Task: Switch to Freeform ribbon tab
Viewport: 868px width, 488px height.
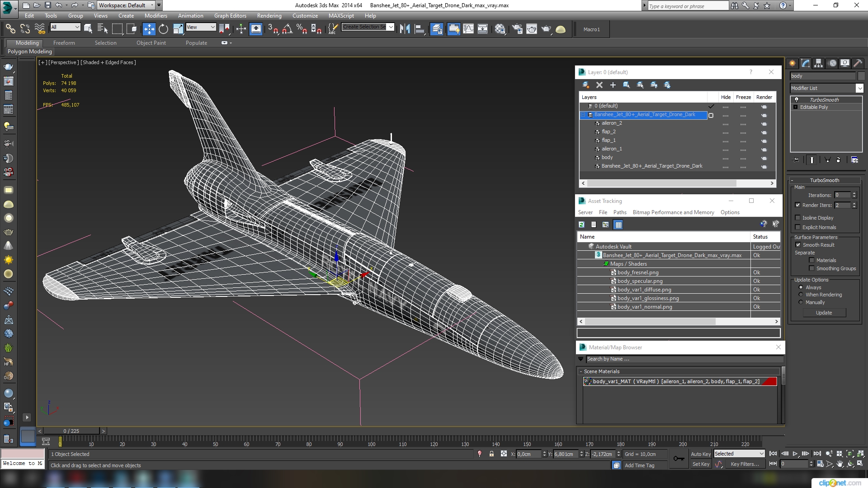Action: click(x=64, y=43)
